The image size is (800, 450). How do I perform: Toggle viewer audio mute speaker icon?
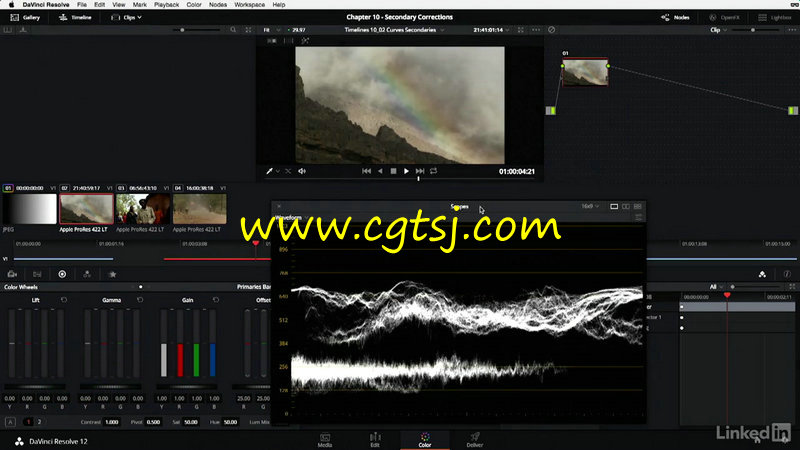click(302, 171)
